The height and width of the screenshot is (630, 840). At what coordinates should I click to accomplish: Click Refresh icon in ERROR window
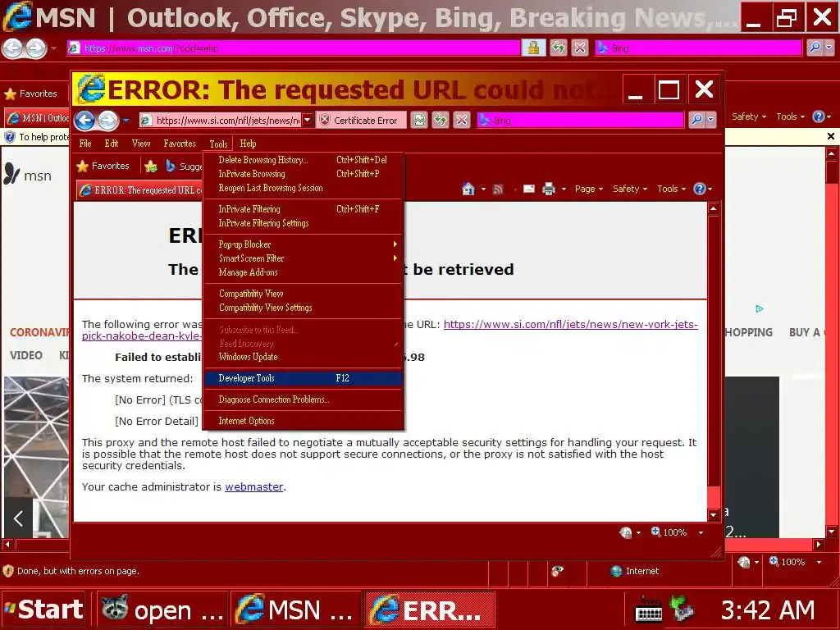pyautogui.click(x=441, y=120)
